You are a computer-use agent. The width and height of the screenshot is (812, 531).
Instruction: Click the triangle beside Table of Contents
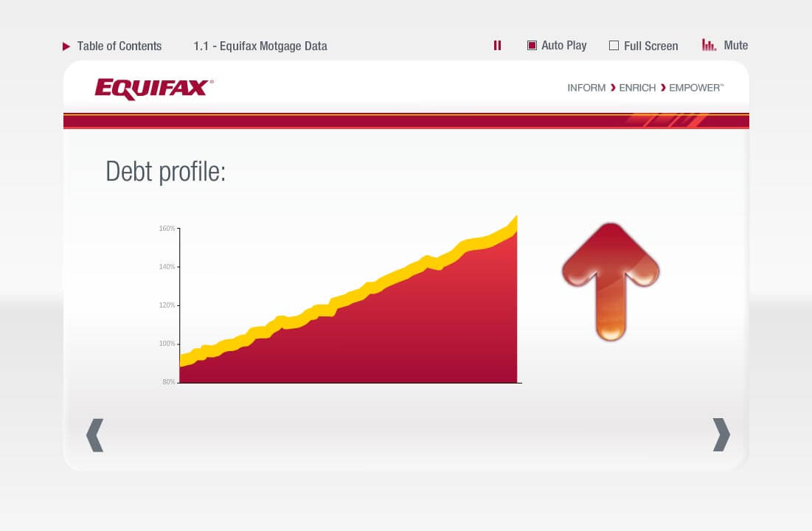66,46
